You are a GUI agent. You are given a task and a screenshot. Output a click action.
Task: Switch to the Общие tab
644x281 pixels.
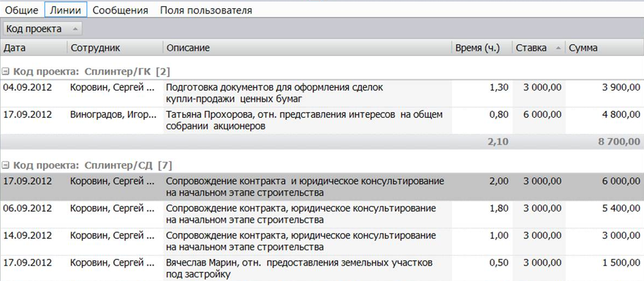tap(22, 10)
